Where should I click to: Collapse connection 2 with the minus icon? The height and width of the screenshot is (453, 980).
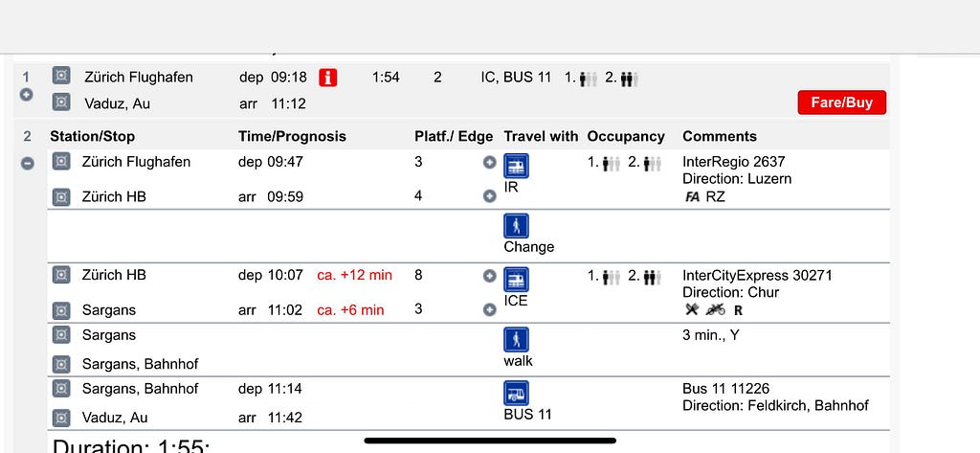[27, 163]
